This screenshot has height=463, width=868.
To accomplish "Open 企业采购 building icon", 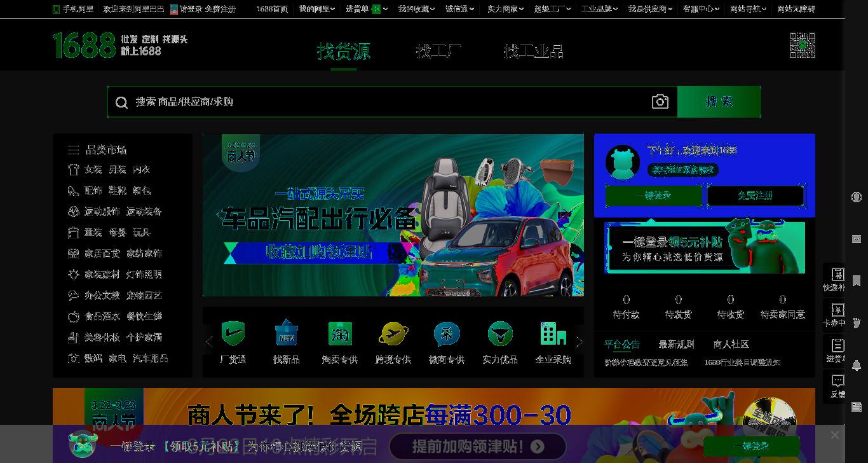I will coord(553,333).
